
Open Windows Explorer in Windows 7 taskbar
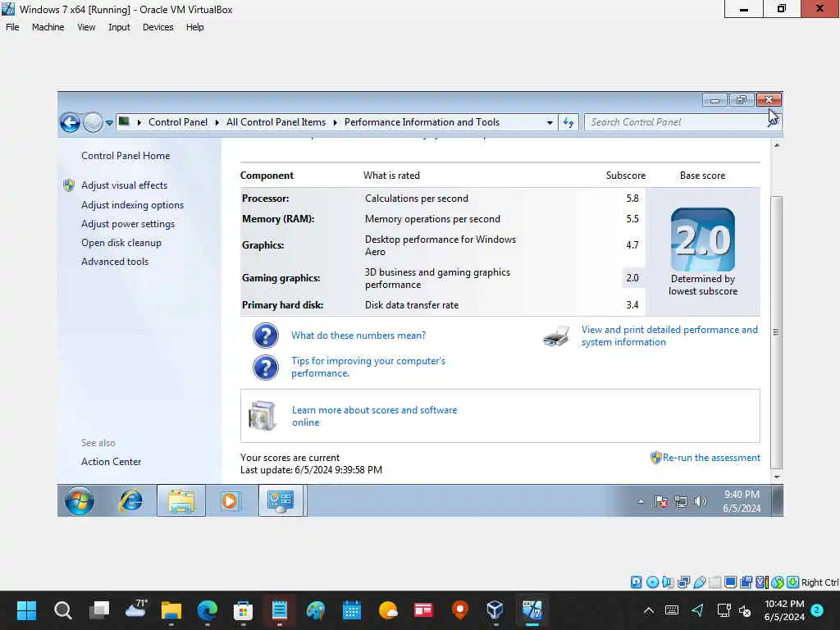pyautogui.click(x=181, y=501)
